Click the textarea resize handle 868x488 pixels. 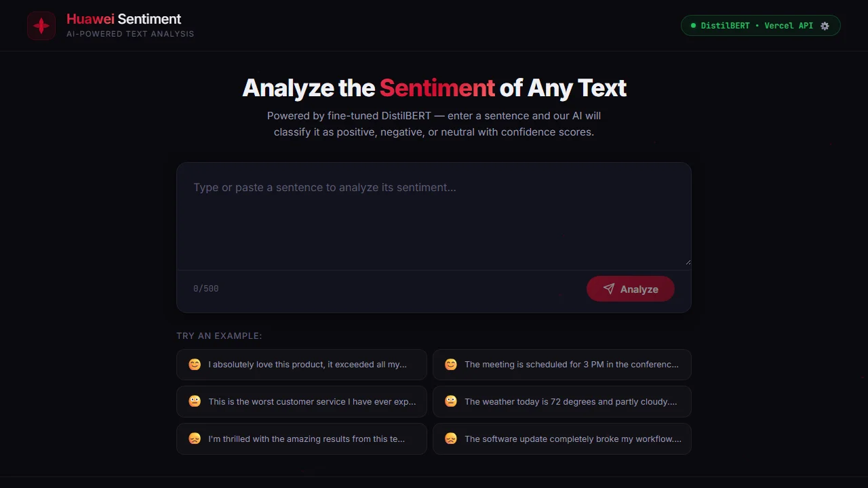pos(687,261)
